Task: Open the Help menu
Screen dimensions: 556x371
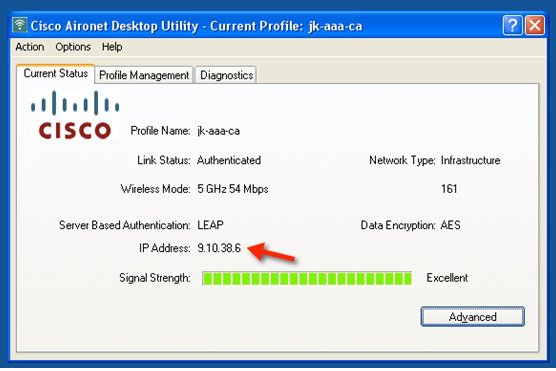Action: coord(112,47)
